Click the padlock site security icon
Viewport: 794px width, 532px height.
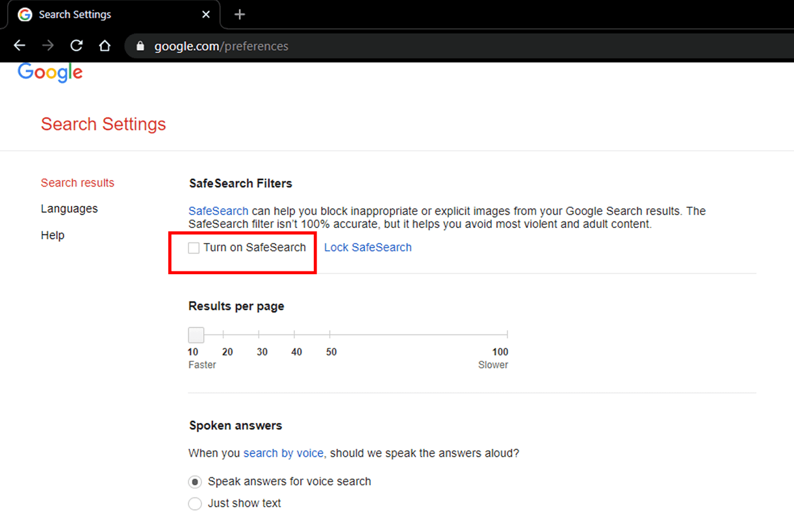tap(139, 46)
